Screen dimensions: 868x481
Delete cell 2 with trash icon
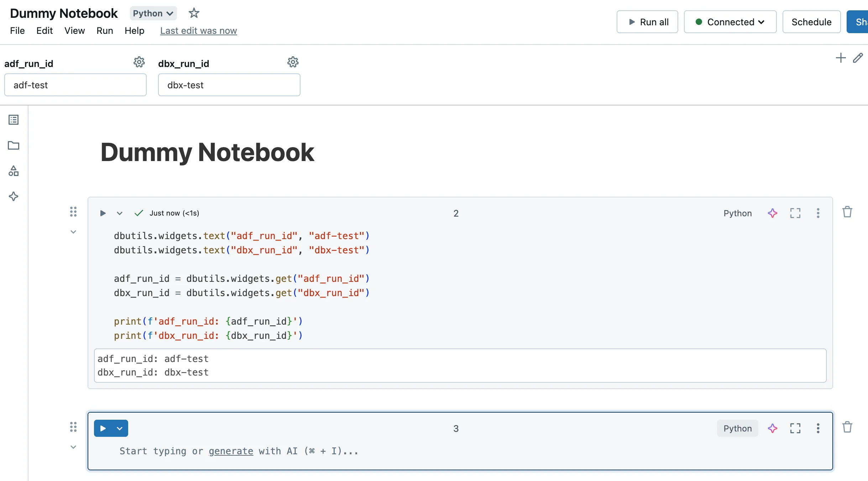click(847, 212)
